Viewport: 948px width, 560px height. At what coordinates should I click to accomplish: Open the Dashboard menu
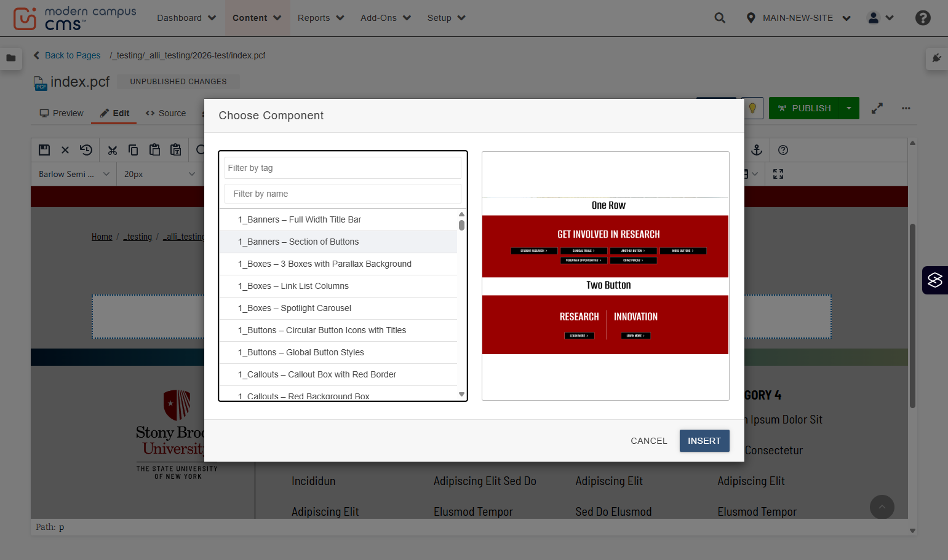(x=186, y=18)
